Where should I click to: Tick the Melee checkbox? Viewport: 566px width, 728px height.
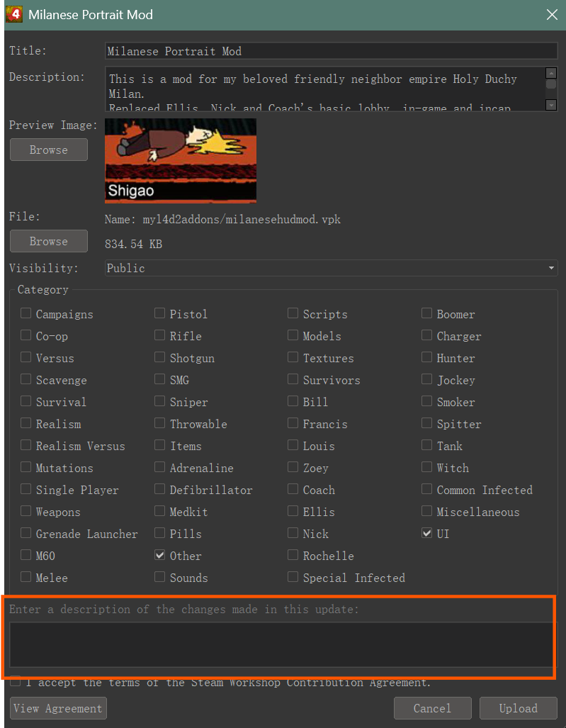(26, 577)
